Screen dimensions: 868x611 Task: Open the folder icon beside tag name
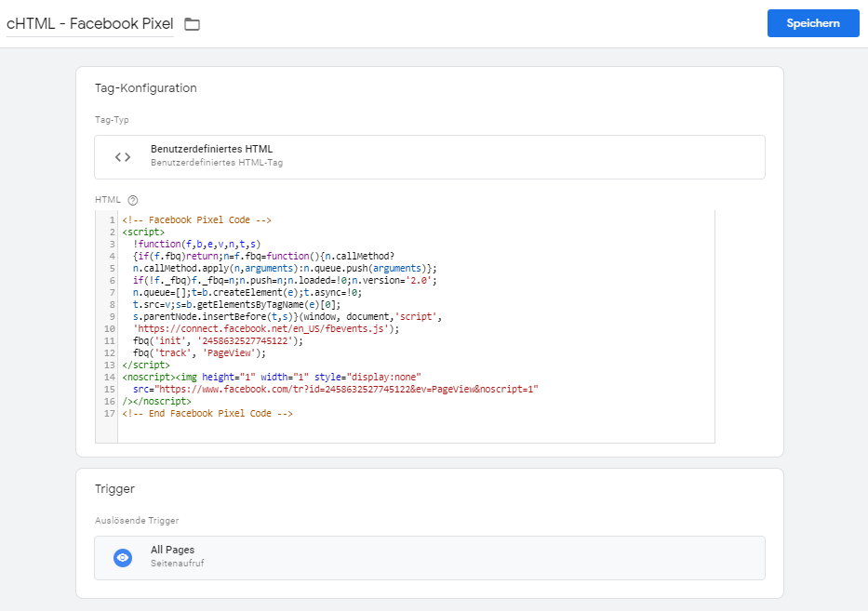(x=192, y=24)
